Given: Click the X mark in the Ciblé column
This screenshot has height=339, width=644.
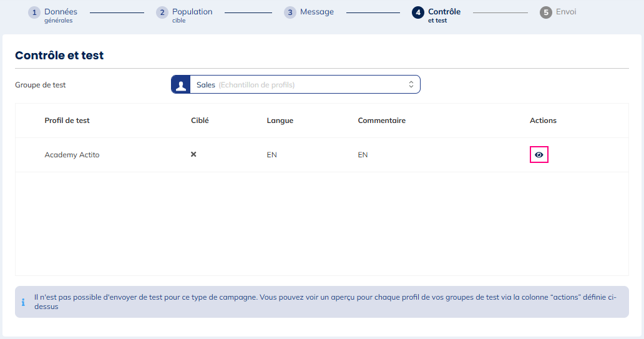Looking at the screenshot, I should (x=193, y=154).
